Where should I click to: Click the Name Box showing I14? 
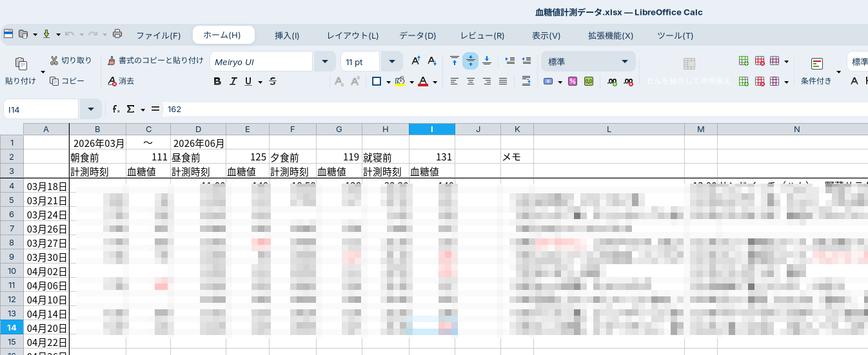pyautogui.click(x=41, y=110)
